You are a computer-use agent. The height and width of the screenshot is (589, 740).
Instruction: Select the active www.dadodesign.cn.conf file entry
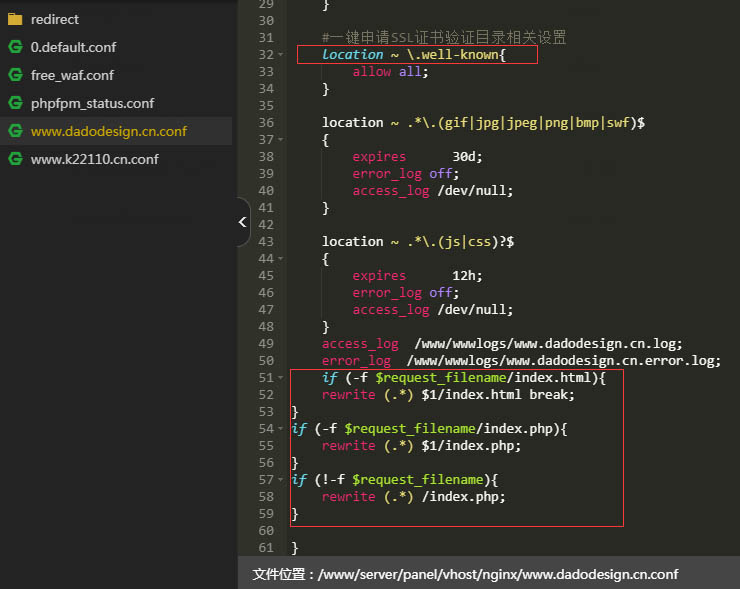click(108, 131)
